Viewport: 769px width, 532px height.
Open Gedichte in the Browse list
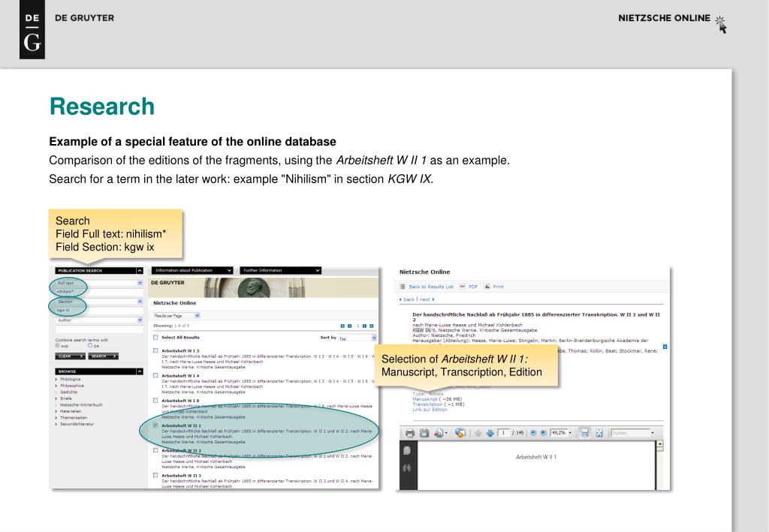tap(68, 392)
